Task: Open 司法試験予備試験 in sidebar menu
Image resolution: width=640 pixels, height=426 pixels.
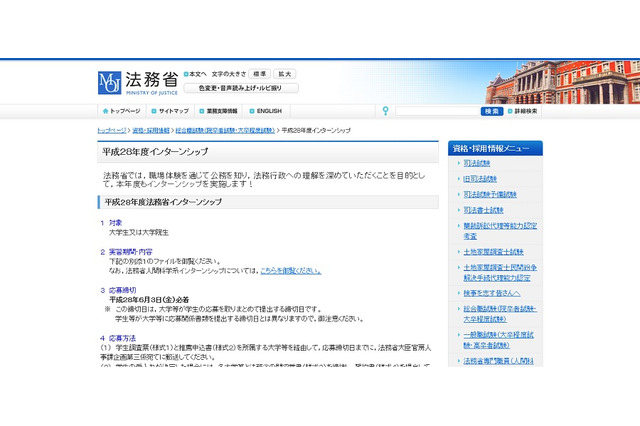Action: [x=490, y=194]
